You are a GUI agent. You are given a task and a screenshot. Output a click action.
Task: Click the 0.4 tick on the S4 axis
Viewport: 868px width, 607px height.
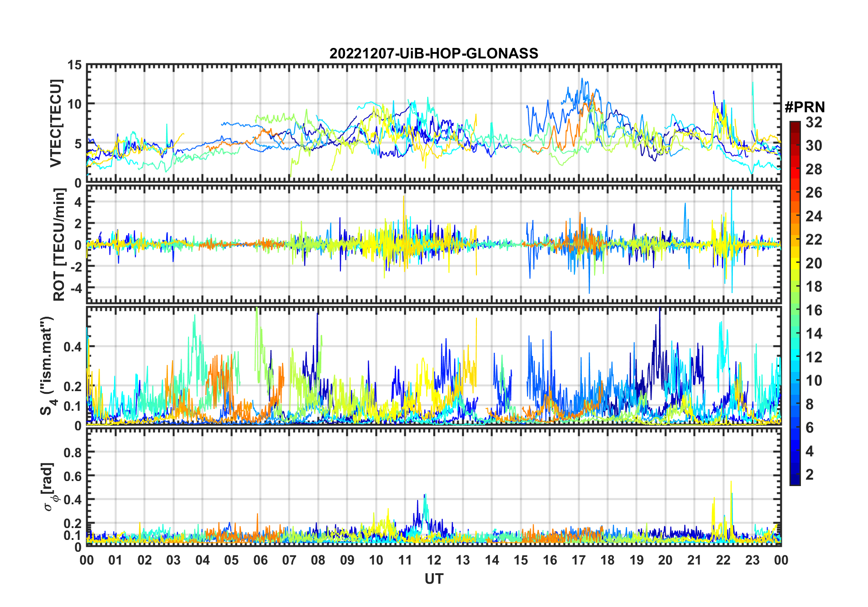73,347
